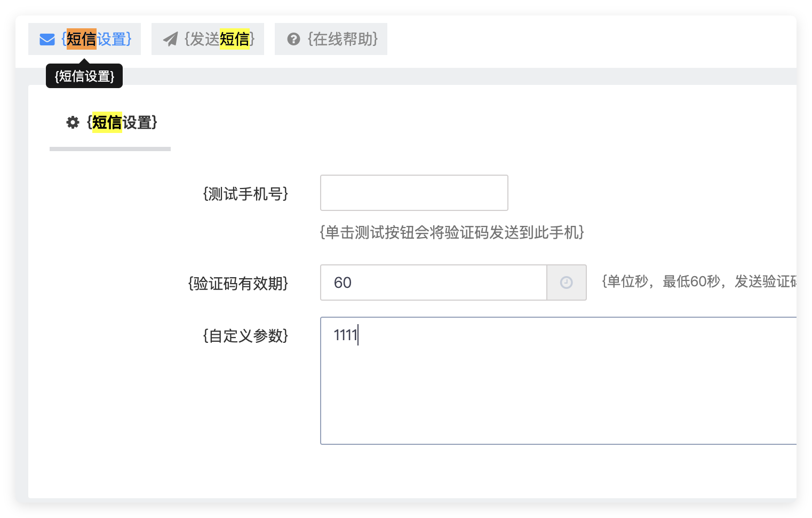Switch to the {发送短信} tab
Screen dimensions: 812x518
208,39
